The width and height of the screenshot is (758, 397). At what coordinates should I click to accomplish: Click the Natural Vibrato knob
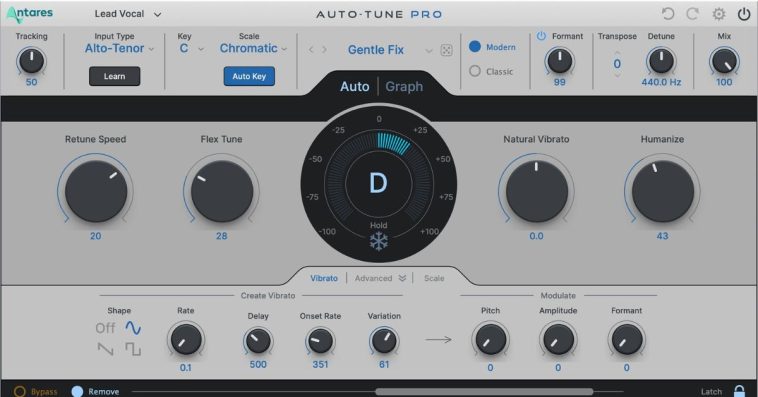coord(537,191)
